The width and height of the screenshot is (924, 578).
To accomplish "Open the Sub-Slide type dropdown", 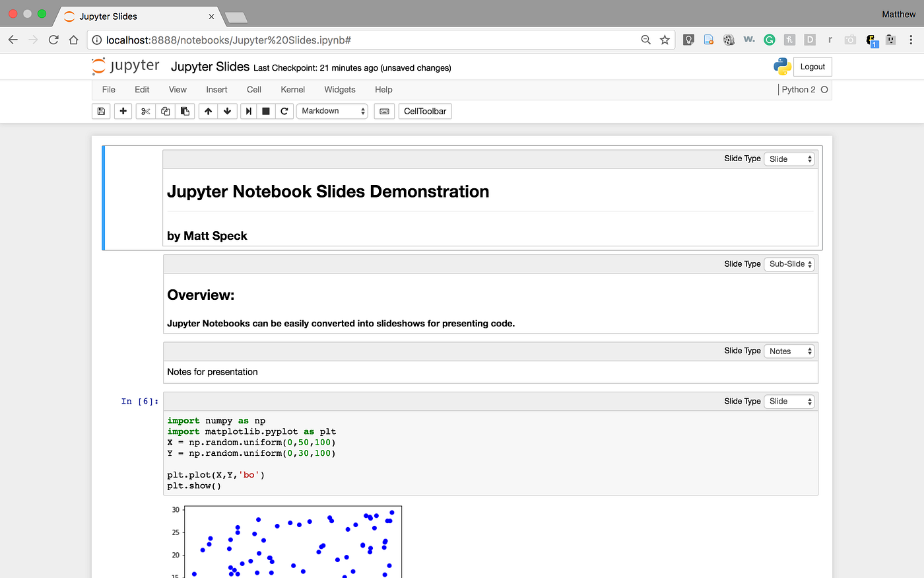I will pyautogui.click(x=789, y=264).
